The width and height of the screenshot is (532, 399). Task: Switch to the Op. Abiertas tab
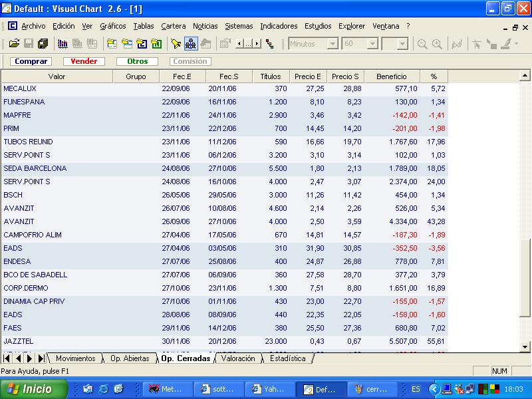coord(130,358)
